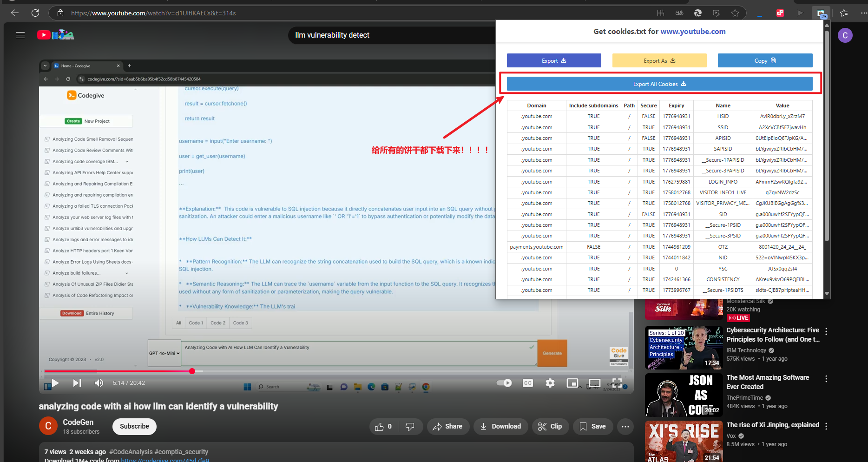This screenshot has height=462, width=868.
Task: Open the miniplayer for the video
Action: pyautogui.click(x=572, y=383)
